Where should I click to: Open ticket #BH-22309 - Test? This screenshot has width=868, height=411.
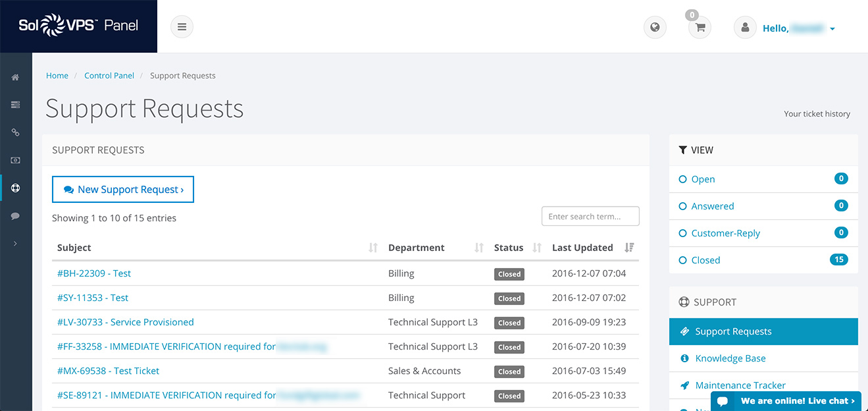pyautogui.click(x=93, y=273)
